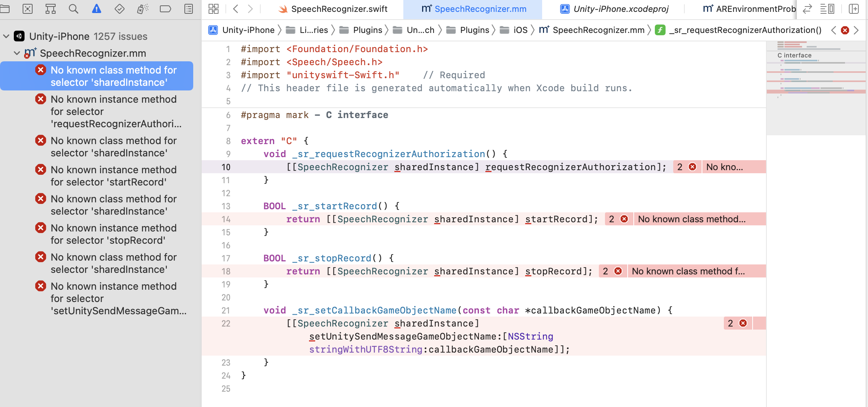Collapse the Unity-iPhone issues group
868x407 pixels.
6,36
